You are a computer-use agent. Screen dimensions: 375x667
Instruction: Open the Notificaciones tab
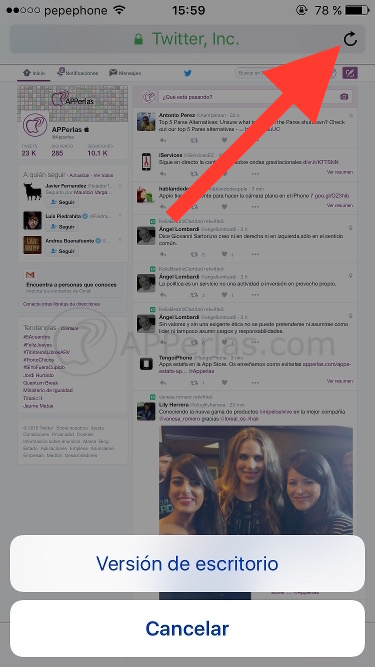[78, 73]
